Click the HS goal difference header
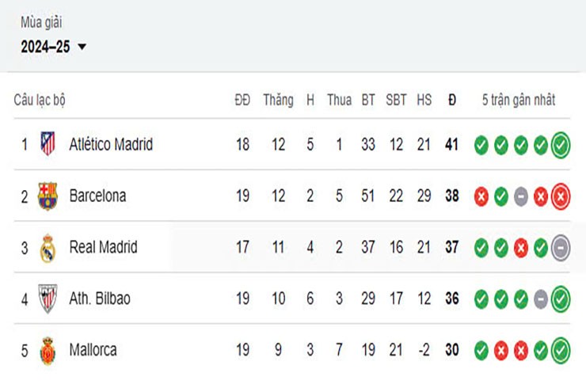Viewport: 586px width, 392px height. click(x=424, y=101)
